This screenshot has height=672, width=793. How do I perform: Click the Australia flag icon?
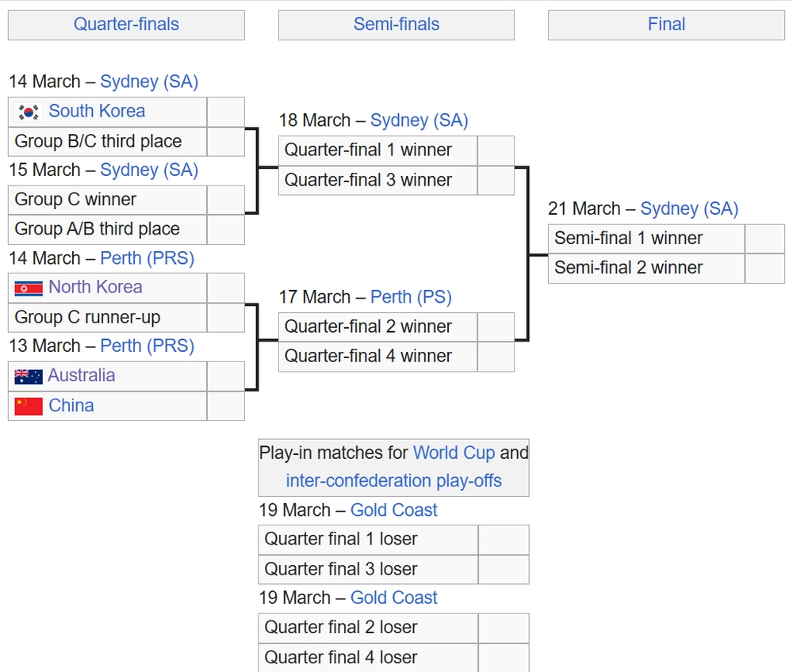29,376
